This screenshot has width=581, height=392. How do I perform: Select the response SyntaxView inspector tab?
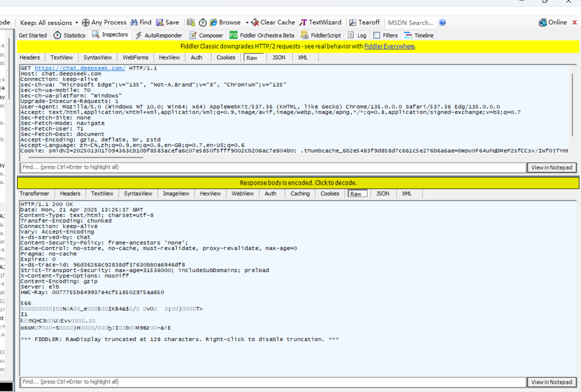(138, 194)
